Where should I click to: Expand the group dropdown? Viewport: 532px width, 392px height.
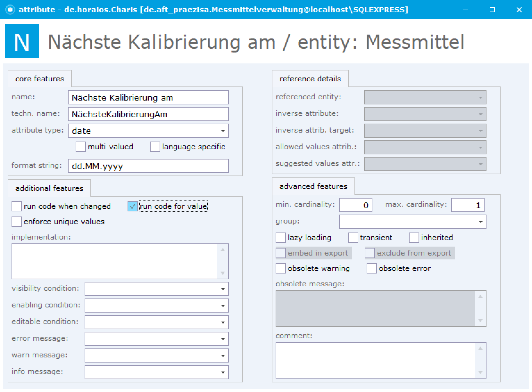480,222
